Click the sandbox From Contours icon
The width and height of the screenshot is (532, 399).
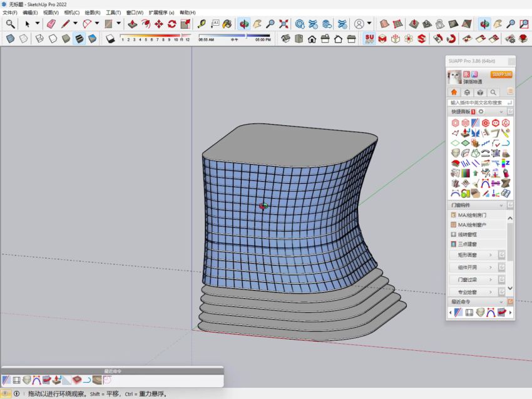coord(384,24)
